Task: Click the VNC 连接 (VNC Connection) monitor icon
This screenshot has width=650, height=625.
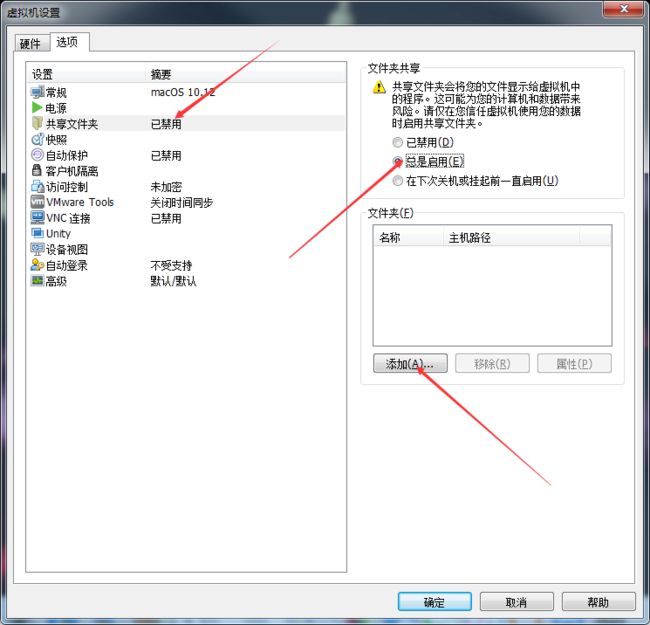Action: coord(37,218)
